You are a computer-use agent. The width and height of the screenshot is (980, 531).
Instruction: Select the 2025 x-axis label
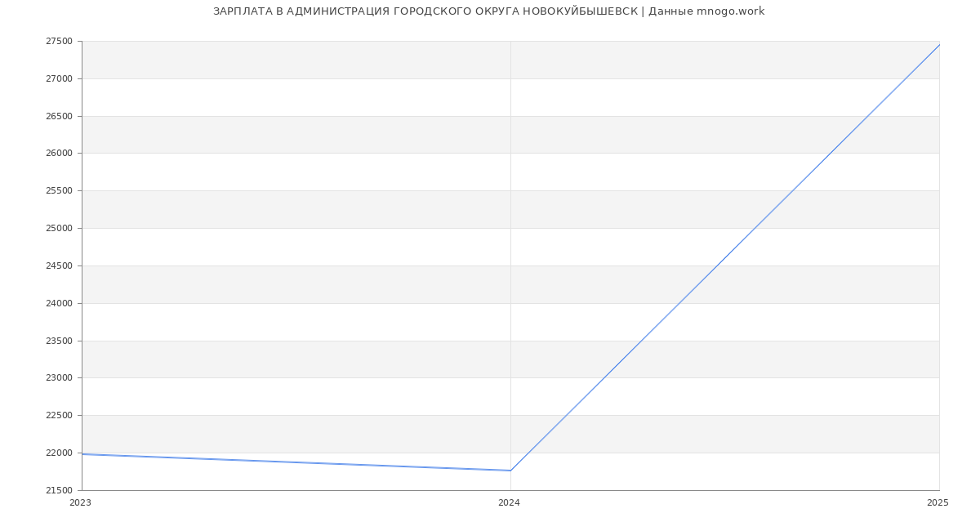tap(938, 503)
